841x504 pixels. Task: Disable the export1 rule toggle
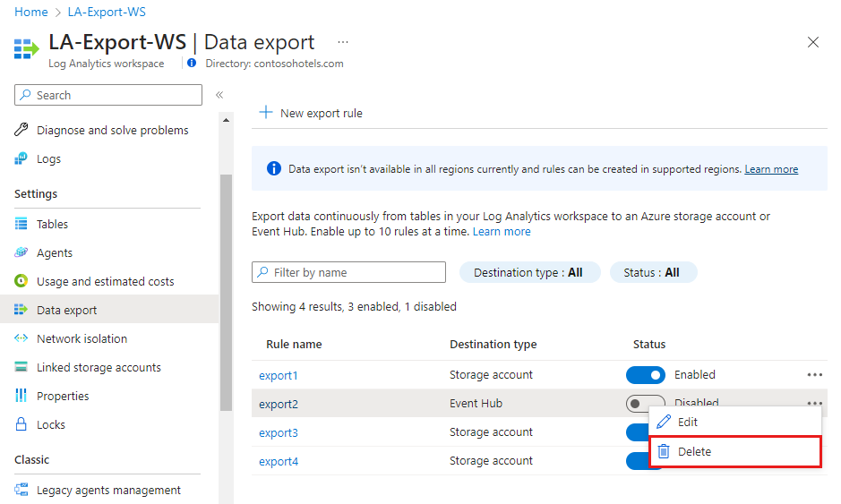[x=646, y=375]
